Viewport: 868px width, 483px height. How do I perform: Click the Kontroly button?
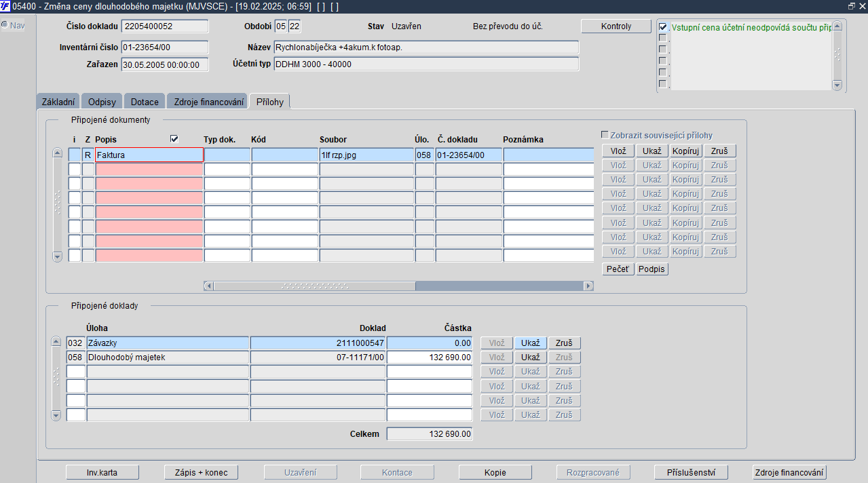[x=616, y=26]
